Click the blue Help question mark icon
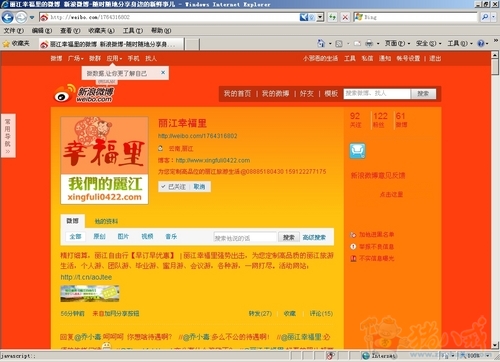The height and width of the screenshot is (362, 500). 481,43
